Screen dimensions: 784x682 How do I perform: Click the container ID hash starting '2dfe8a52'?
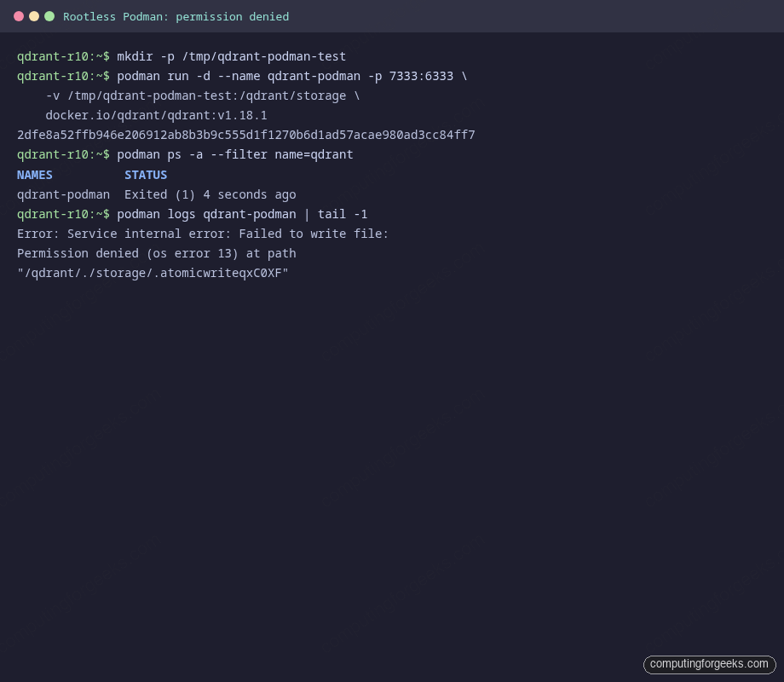coord(246,135)
